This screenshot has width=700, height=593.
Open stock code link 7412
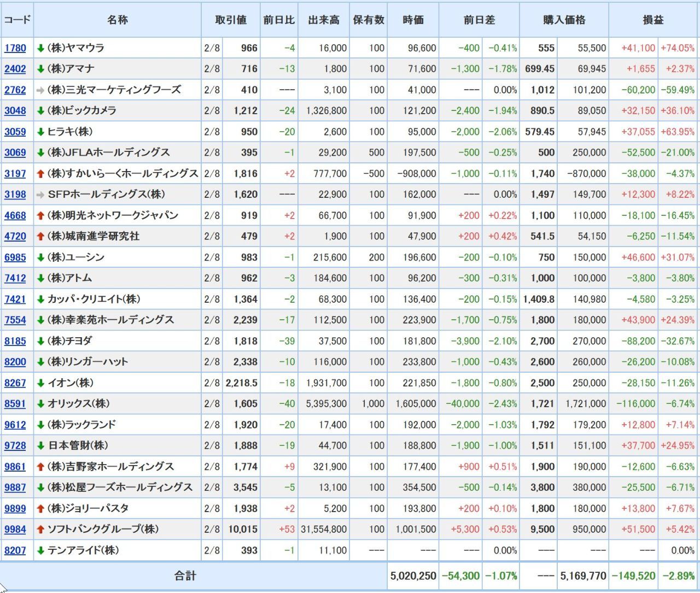(x=15, y=278)
